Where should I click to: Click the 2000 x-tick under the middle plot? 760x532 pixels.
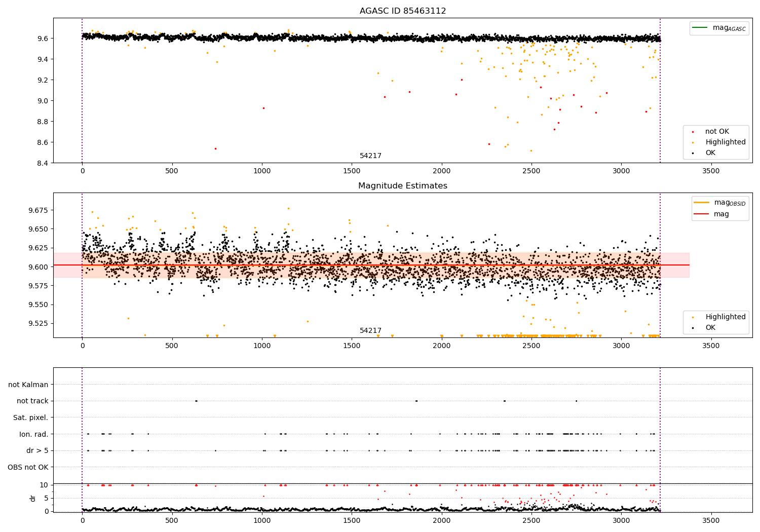coord(442,346)
